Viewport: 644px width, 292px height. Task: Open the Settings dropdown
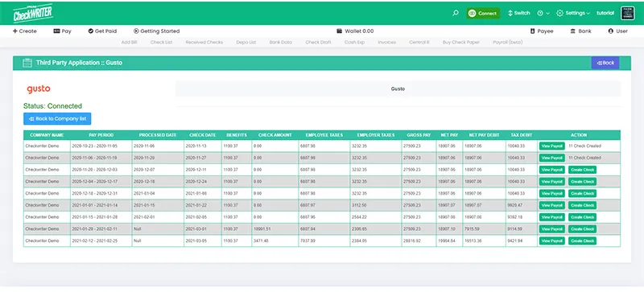pos(573,13)
